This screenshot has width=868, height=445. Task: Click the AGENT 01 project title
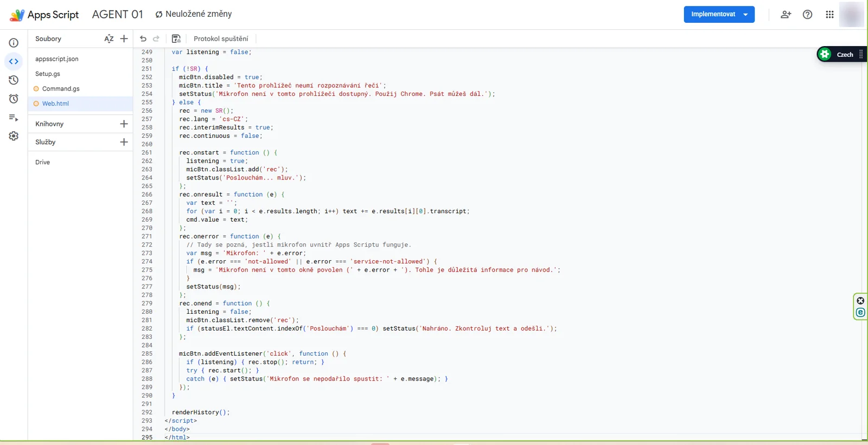point(118,15)
